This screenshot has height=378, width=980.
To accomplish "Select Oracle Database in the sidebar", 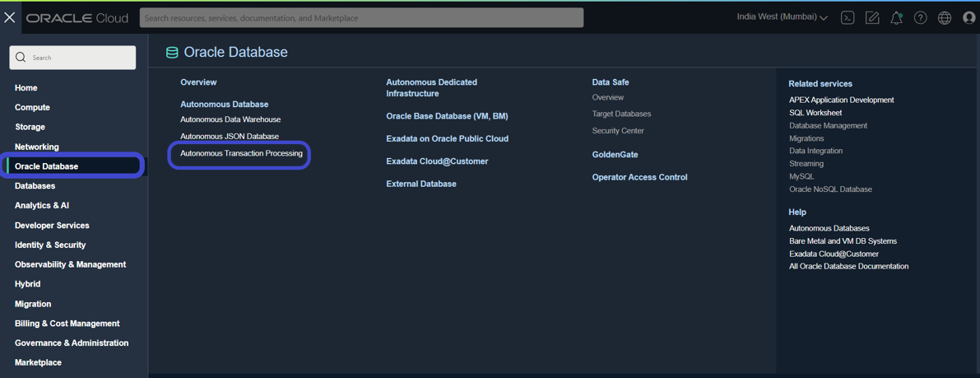I will 74,166.
